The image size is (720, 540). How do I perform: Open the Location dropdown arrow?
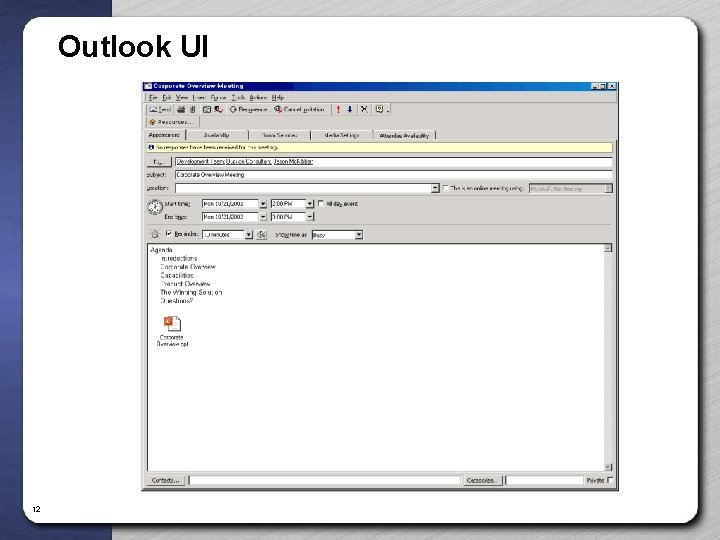point(435,188)
